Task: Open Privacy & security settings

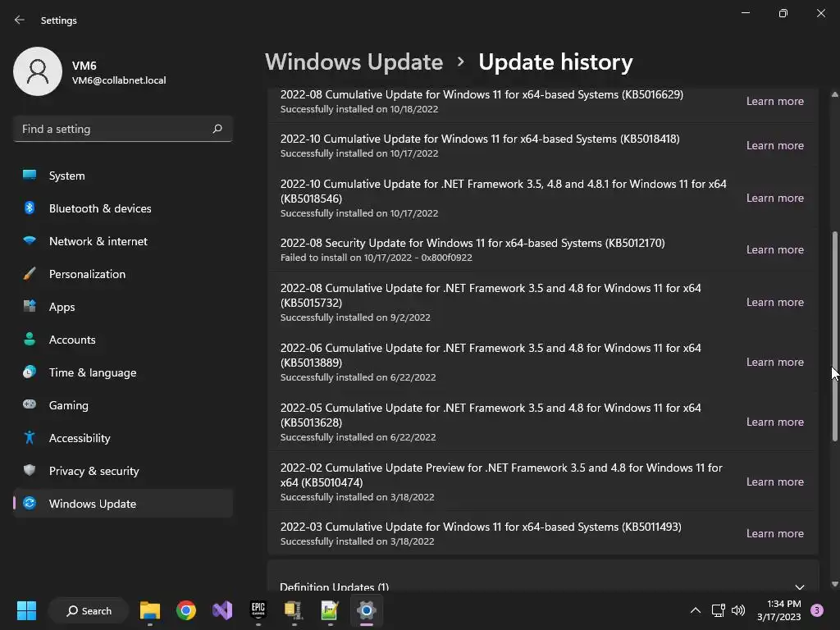Action: (x=122, y=470)
